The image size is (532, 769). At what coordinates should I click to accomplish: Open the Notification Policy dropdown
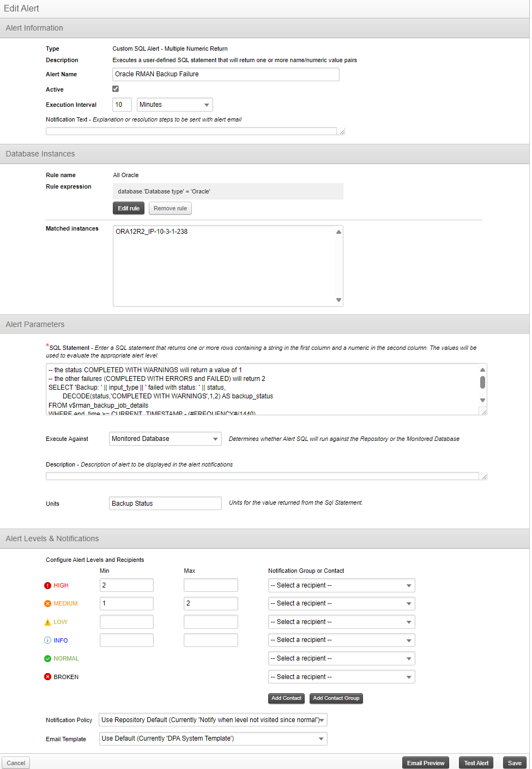(x=213, y=720)
